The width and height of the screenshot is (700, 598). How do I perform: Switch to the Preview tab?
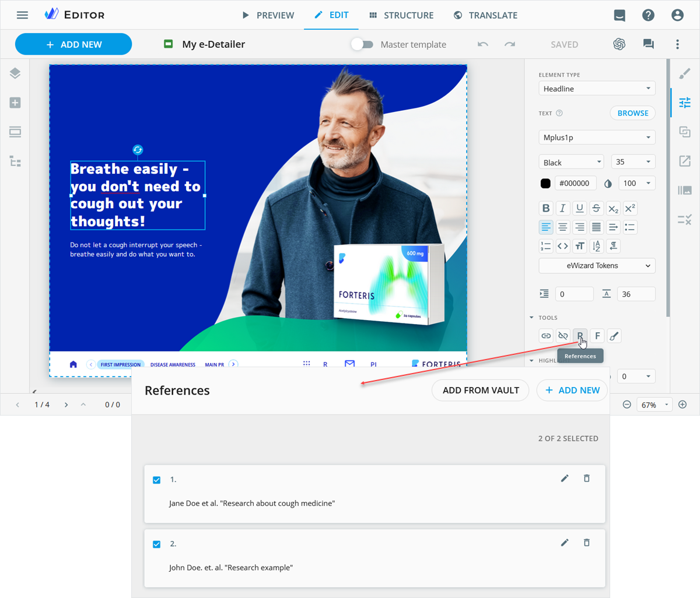(268, 15)
